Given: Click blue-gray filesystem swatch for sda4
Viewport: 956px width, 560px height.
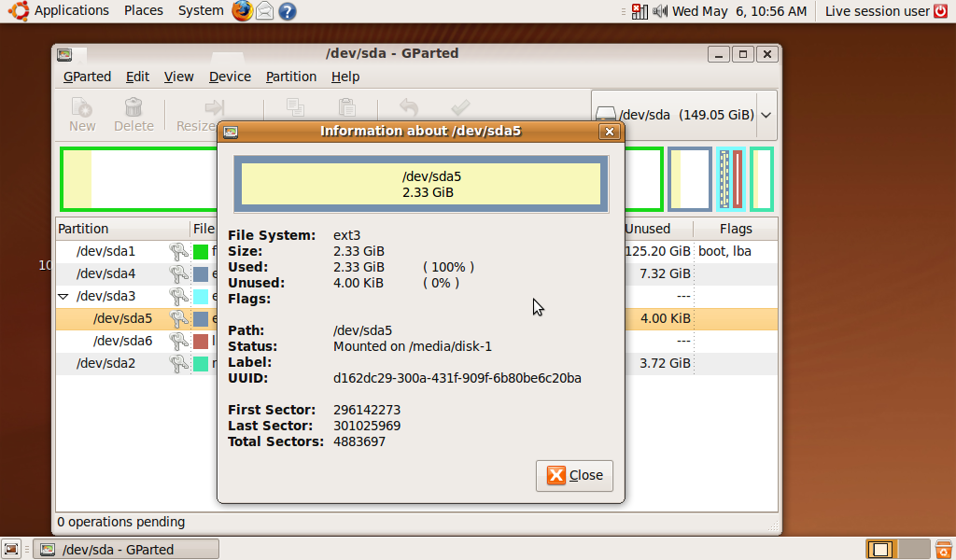Looking at the screenshot, I should 201,274.
